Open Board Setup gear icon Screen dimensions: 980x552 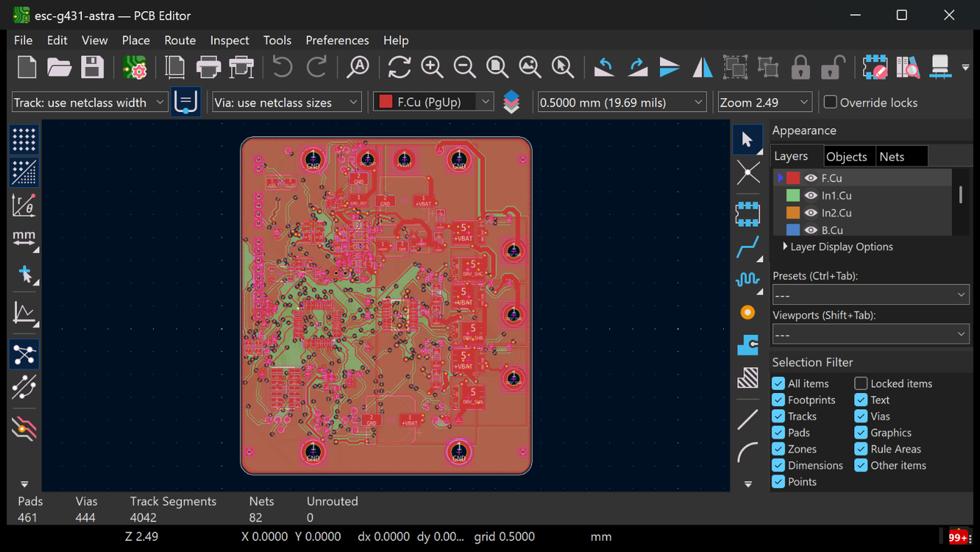(134, 67)
